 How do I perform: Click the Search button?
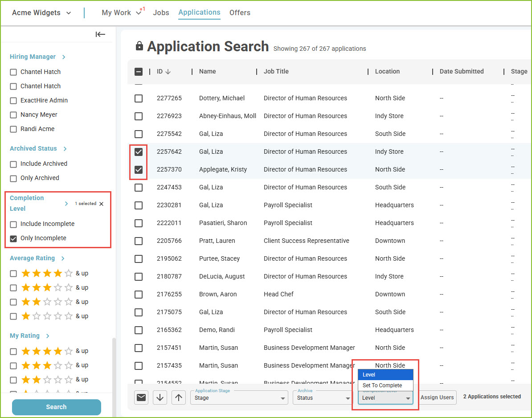click(56, 407)
